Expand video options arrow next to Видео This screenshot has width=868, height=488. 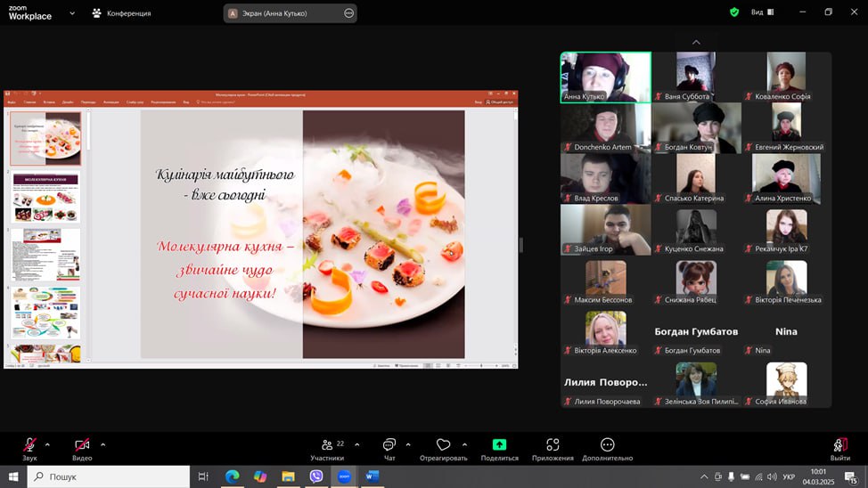pos(102,443)
